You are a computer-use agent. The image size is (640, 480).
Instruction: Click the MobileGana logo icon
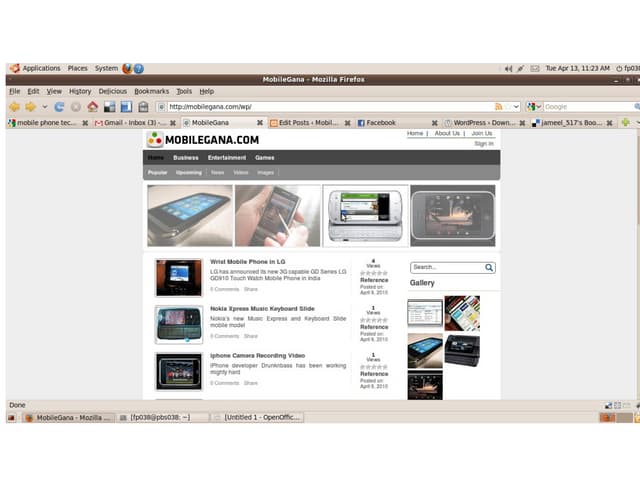tap(155, 140)
